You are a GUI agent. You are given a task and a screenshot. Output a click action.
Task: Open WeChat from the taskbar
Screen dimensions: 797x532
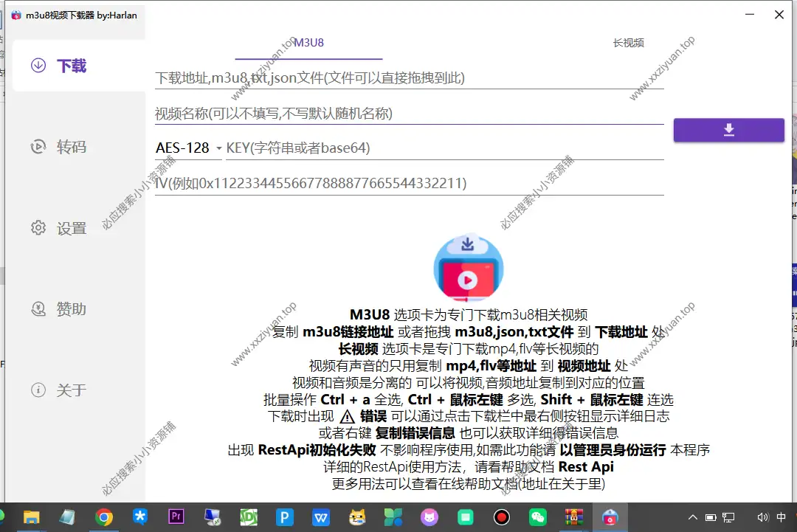538,517
